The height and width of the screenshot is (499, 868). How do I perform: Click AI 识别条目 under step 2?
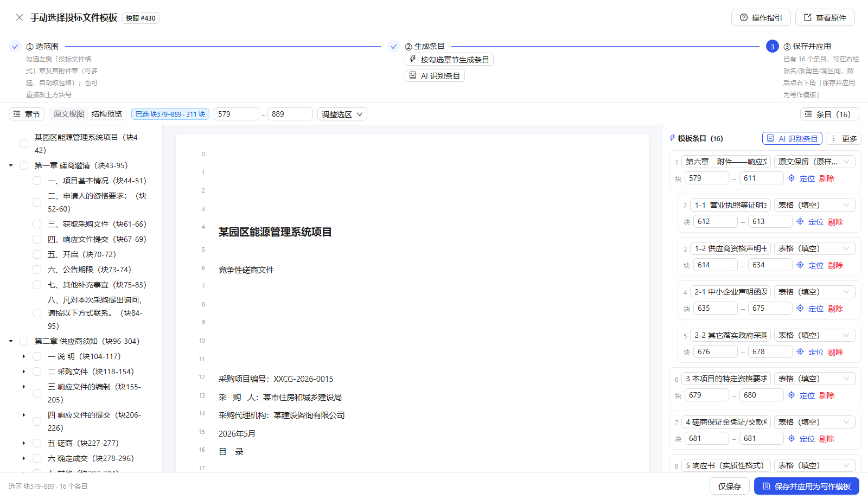435,76
